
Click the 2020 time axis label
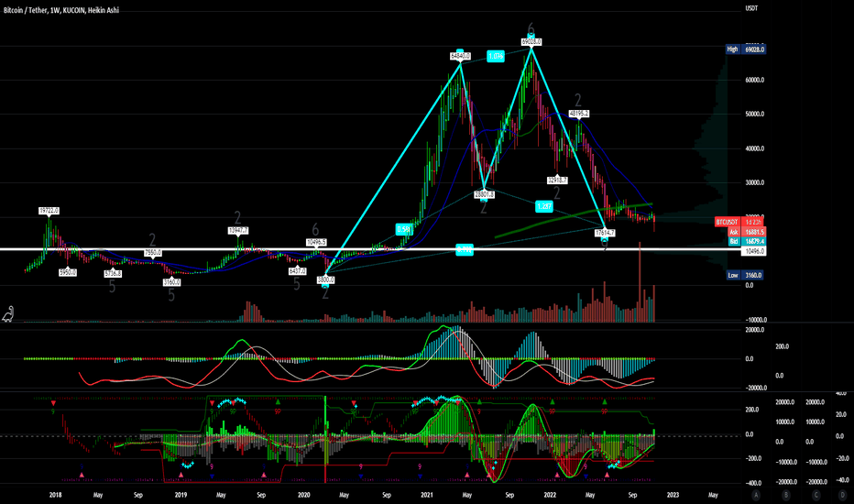pos(304,495)
